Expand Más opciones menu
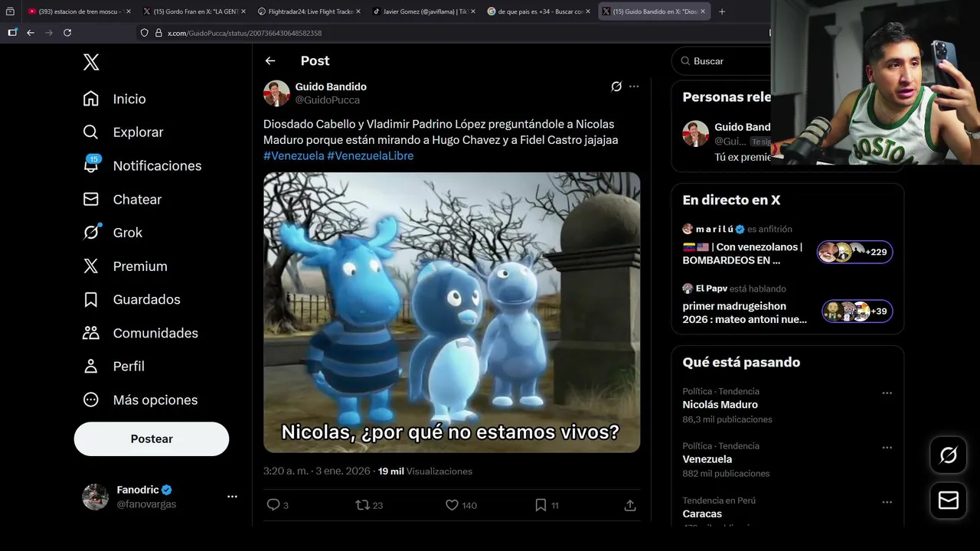 [x=139, y=399]
